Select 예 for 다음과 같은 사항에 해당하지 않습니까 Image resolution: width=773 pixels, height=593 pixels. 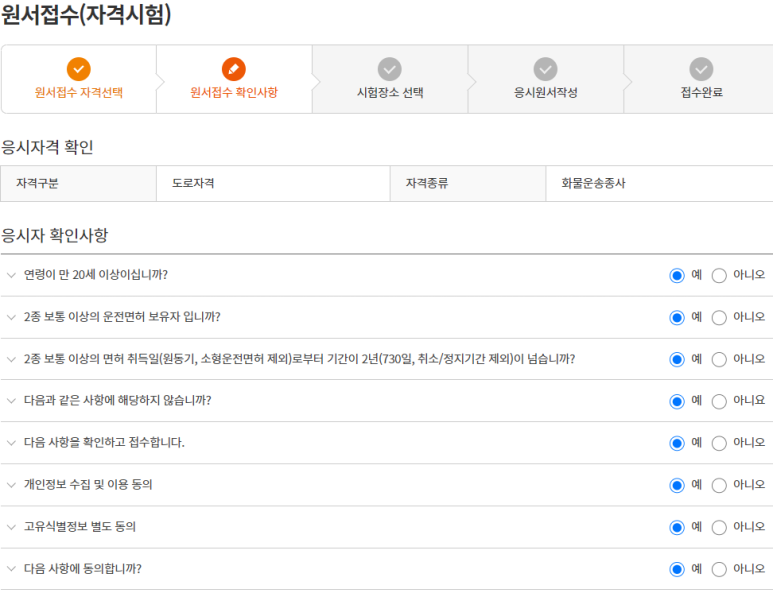point(677,401)
